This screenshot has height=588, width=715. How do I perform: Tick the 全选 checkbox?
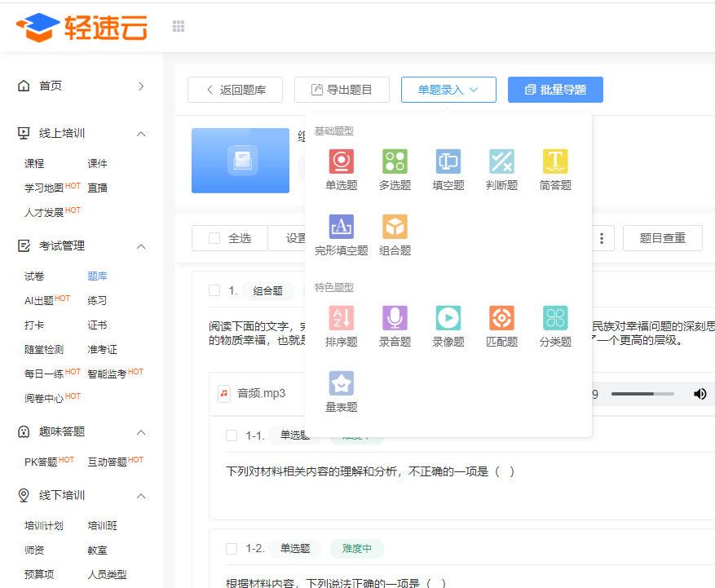coord(214,238)
